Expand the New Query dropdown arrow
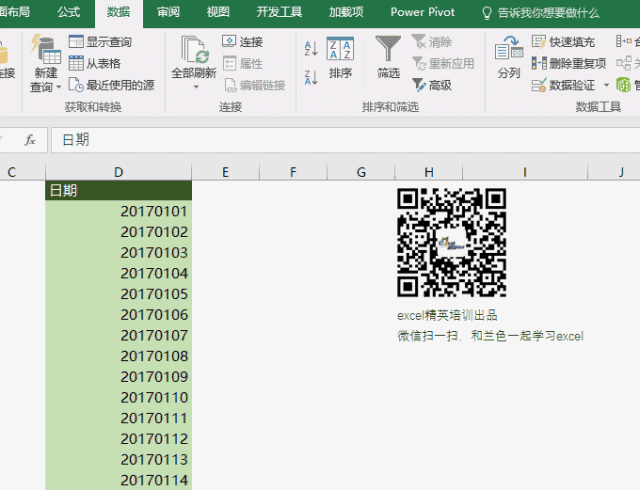 [59, 87]
